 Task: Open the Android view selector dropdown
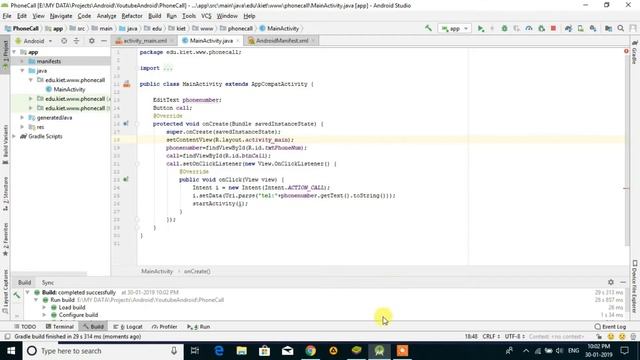pyautogui.click(x=34, y=41)
